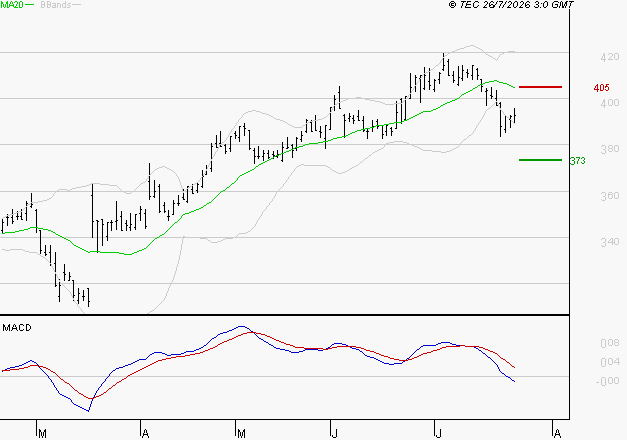
Task: Click the green 373 support line
Action: [x=540, y=160]
